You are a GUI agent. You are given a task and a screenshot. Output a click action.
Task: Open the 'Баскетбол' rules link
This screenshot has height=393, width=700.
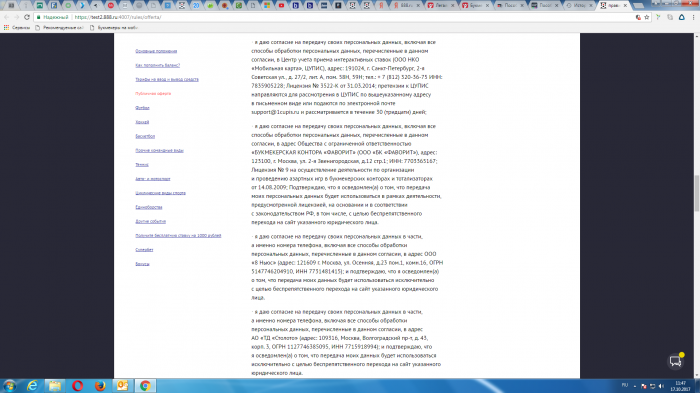coord(145,136)
